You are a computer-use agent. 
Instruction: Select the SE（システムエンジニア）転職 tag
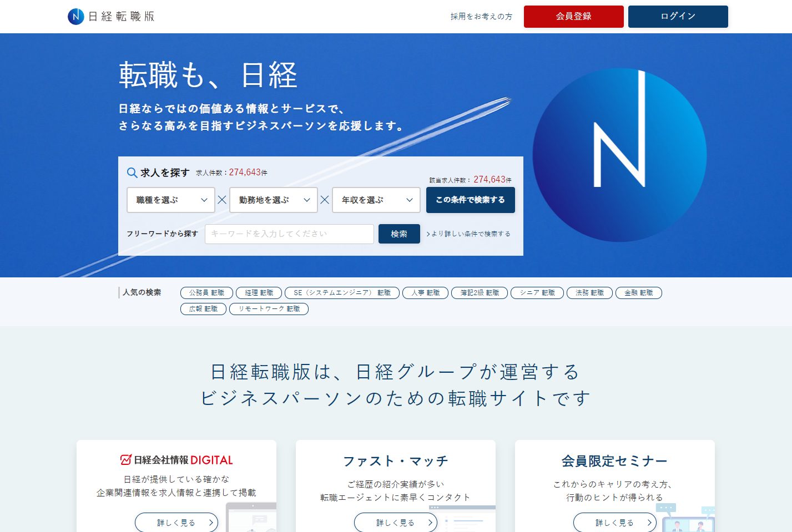[342, 293]
